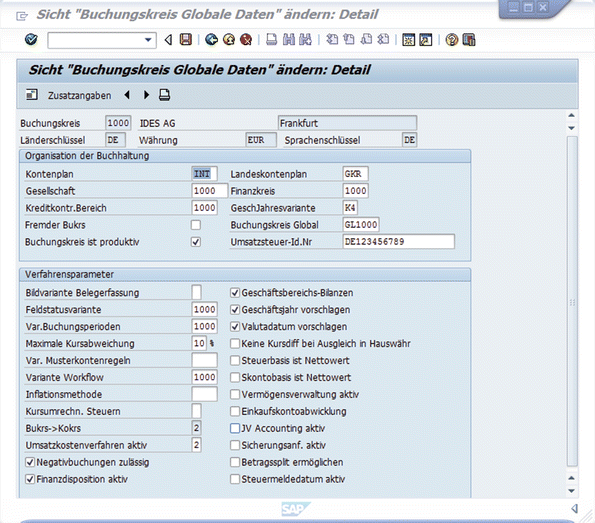Uncheck Valutadatum vorschlagen checkbox
The width and height of the screenshot is (595, 523).
click(x=235, y=326)
